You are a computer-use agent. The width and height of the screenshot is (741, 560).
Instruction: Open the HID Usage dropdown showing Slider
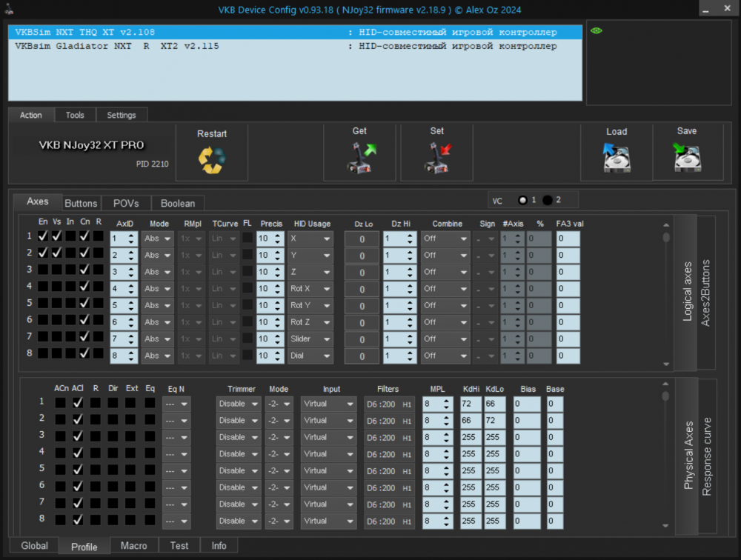pos(310,339)
